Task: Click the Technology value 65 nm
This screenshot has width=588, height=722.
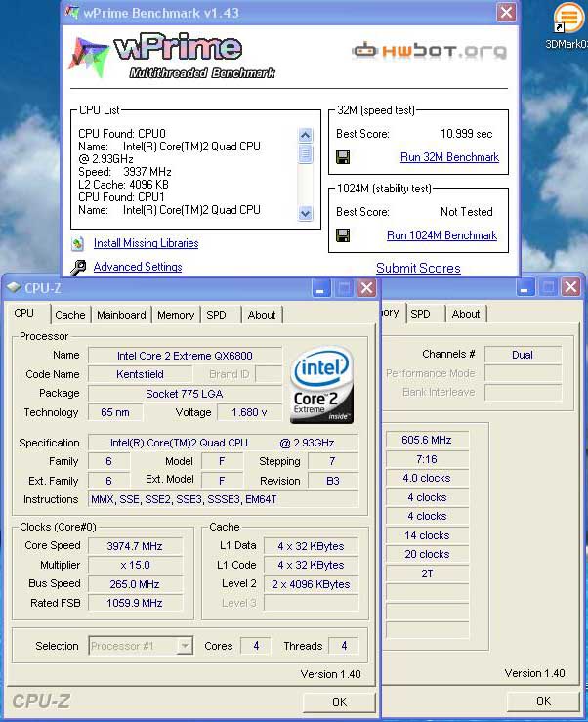Action: click(115, 412)
